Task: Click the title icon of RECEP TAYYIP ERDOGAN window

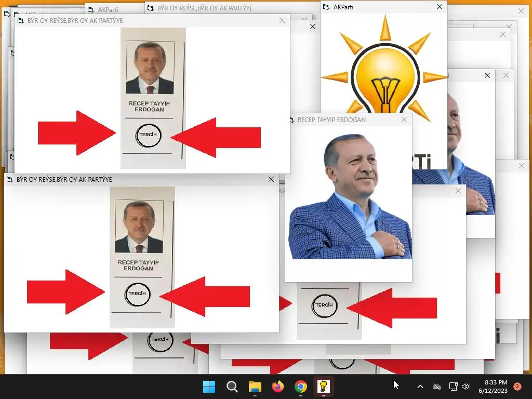Action: tap(292, 120)
